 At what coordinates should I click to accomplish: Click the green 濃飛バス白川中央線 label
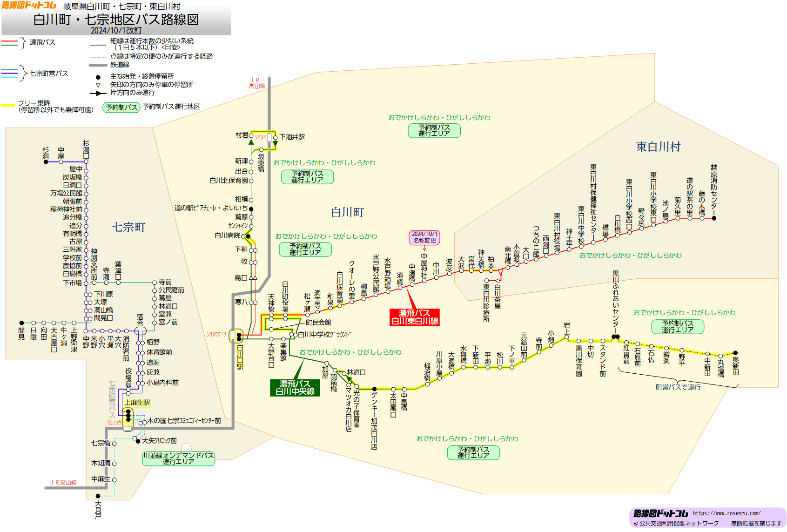click(295, 388)
